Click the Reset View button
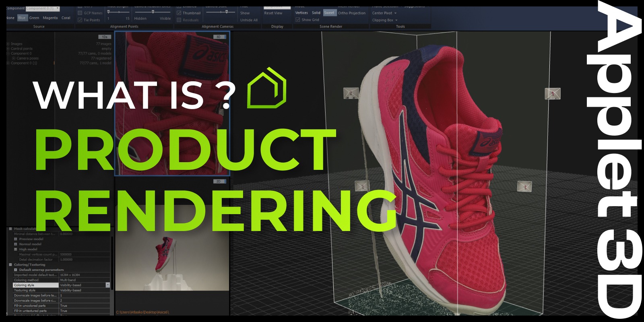The height and width of the screenshot is (322, 644). [273, 13]
